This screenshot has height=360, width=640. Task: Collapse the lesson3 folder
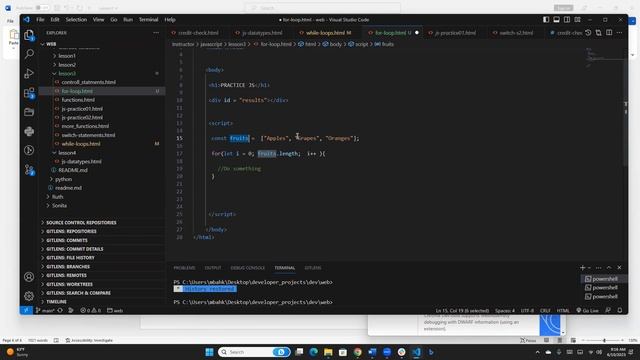(67, 73)
